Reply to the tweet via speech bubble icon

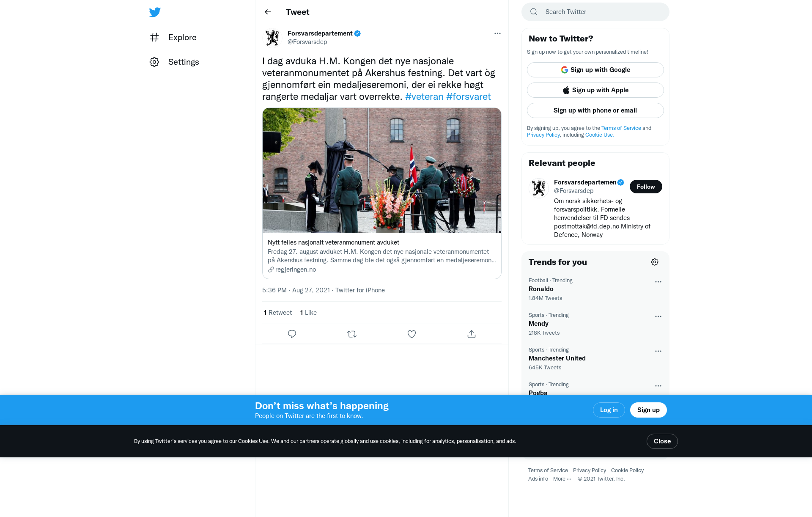pos(292,334)
